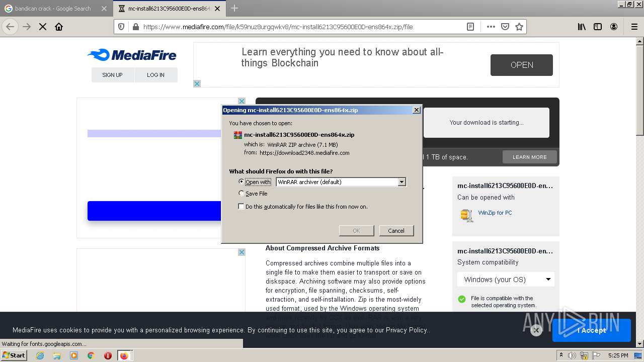Click the volume speaker tray icon
Viewport: 644px width, 362px height.
pos(572,355)
